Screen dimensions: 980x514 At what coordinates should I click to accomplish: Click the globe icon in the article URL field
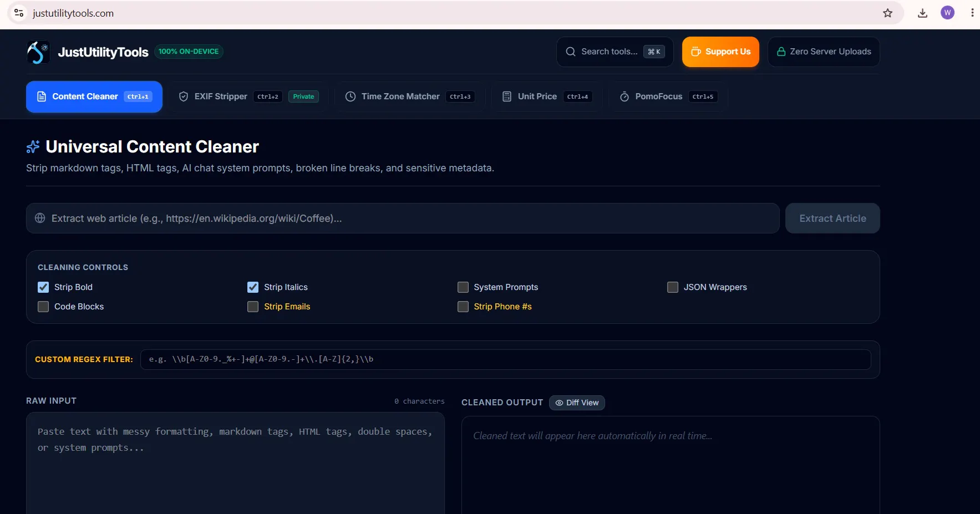coord(40,218)
